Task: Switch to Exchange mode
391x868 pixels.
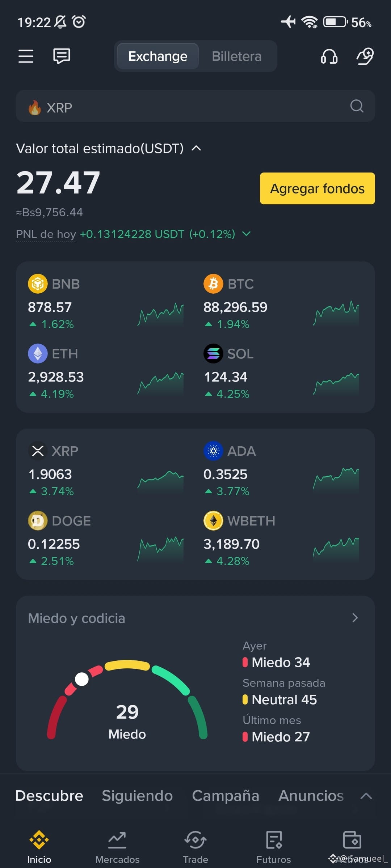Action: (x=158, y=56)
